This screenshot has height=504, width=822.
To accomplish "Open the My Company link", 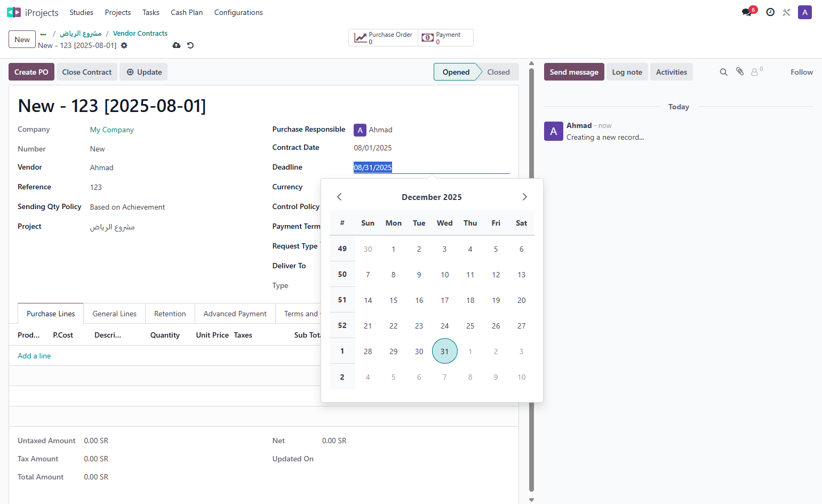I will pyautogui.click(x=112, y=130).
